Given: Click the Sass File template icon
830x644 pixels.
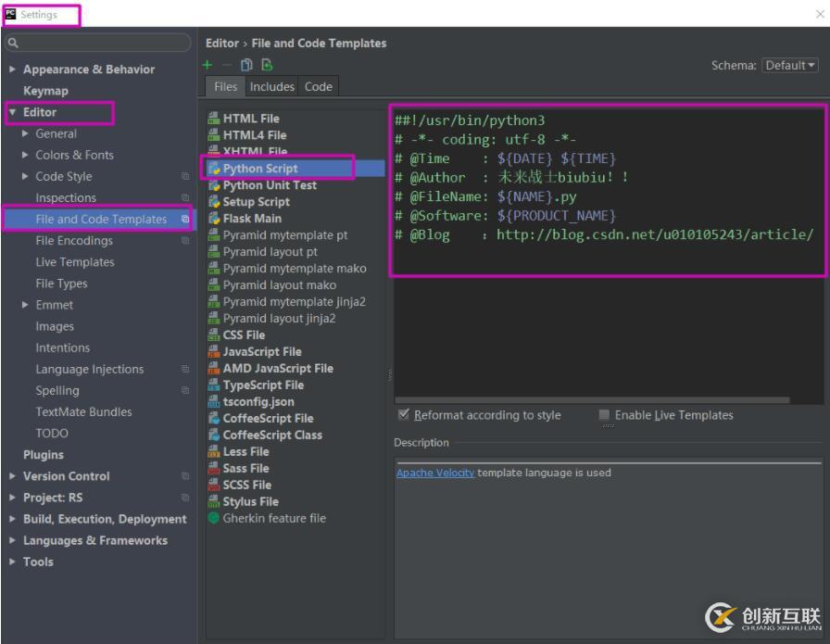Looking at the screenshot, I should click(x=213, y=469).
